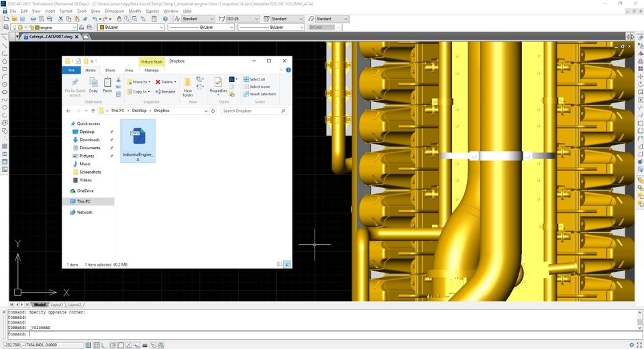Click the Save icon in ZWCAD toolbar
Screen dimensions: 644x349
pyautogui.click(x=23, y=19)
